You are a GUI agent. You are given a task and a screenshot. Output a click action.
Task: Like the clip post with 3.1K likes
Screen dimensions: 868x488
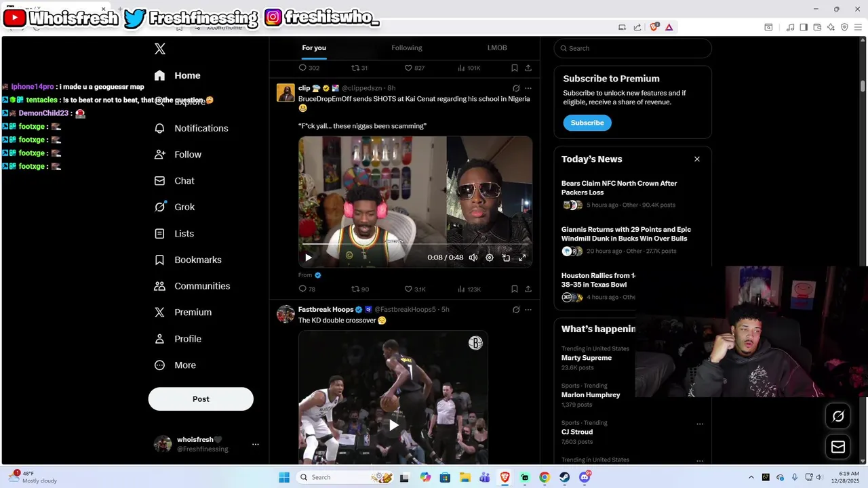415,289
